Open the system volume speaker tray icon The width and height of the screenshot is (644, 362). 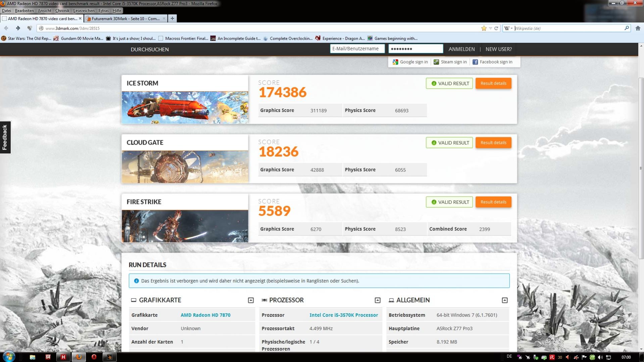click(x=600, y=357)
